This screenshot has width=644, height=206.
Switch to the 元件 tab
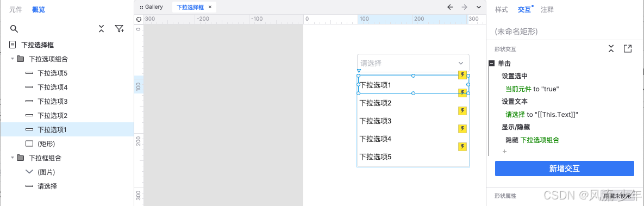(16, 9)
